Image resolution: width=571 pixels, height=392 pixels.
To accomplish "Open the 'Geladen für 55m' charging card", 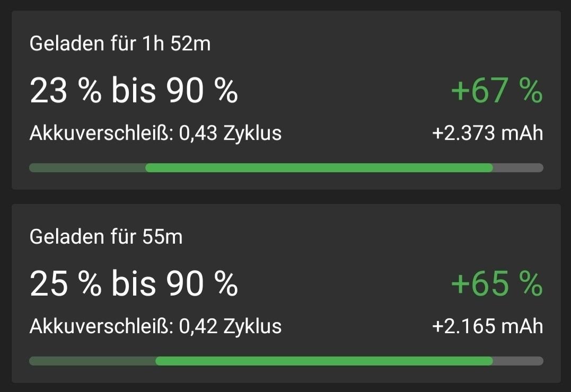I will coord(286,293).
